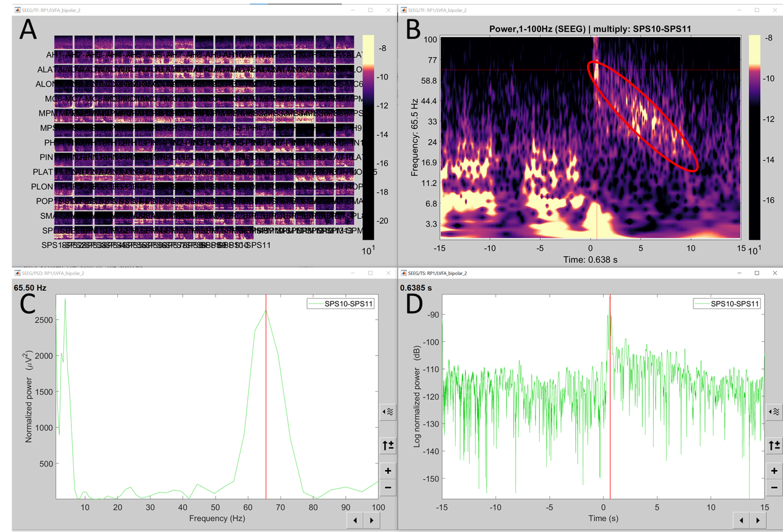The image size is (783, 532).
Task: Click red time cursor in time series plot
Action: pyautogui.click(x=610, y=426)
